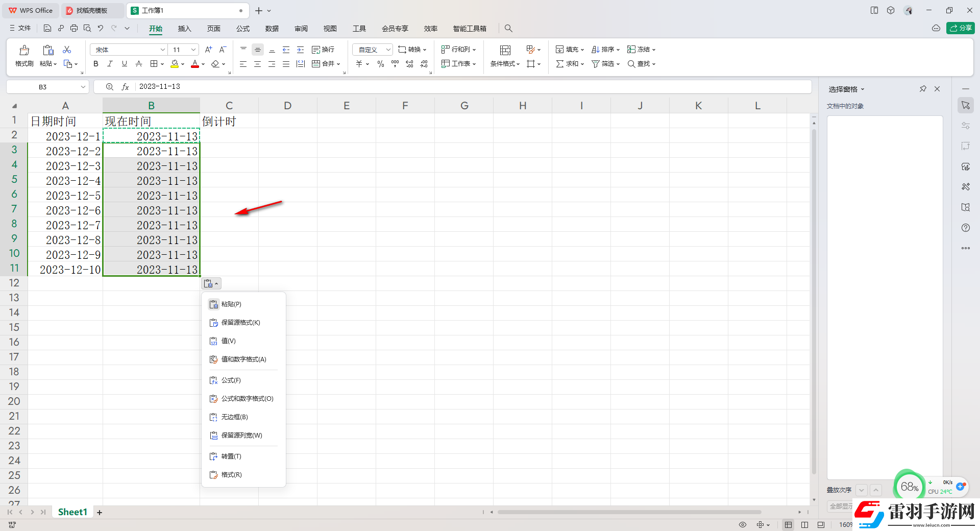The image size is (980, 531).
Task: Open the 条件格式 conditional formatting button
Action: [505, 56]
